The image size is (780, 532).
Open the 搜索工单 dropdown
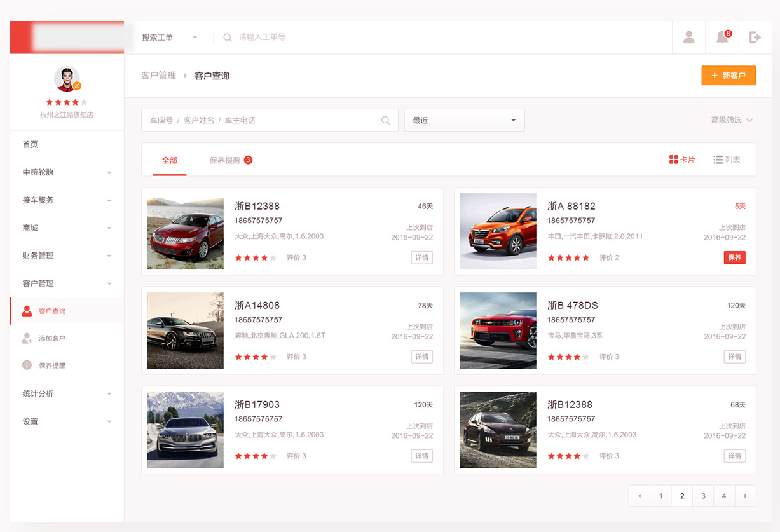click(x=169, y=38)
